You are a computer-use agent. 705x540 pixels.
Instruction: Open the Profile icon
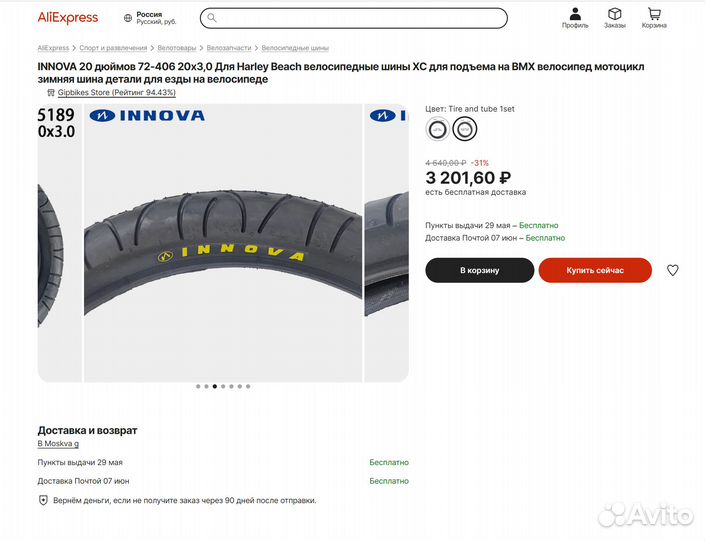pyautogui.click(x=575, y=14)
